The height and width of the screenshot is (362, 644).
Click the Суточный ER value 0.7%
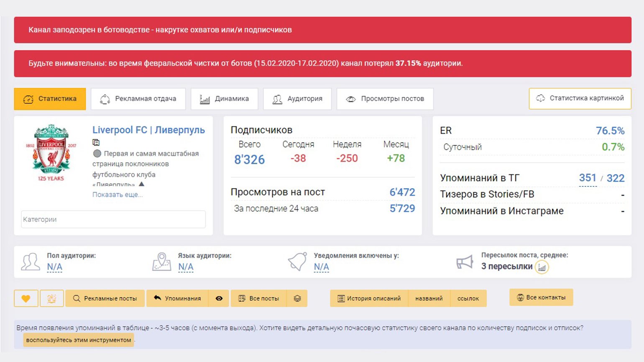(613, 147)
